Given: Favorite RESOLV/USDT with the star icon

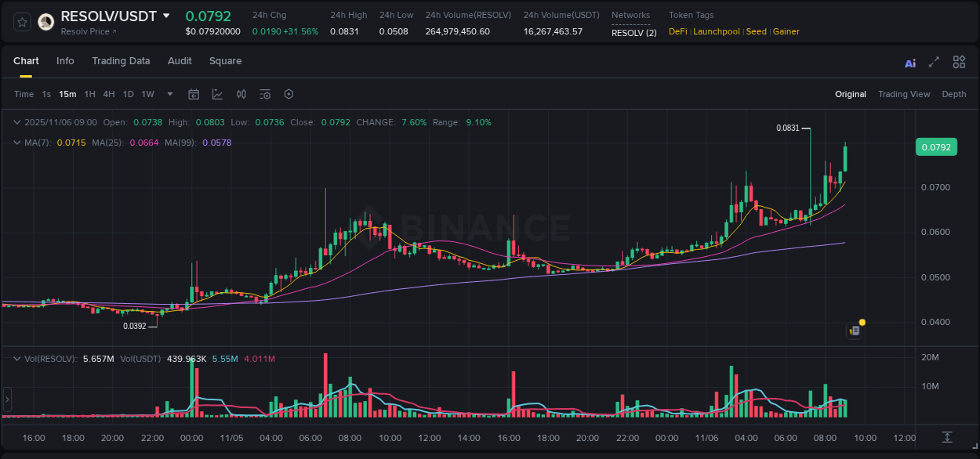Looking at the screenshot, I should [x=21, y=22].
